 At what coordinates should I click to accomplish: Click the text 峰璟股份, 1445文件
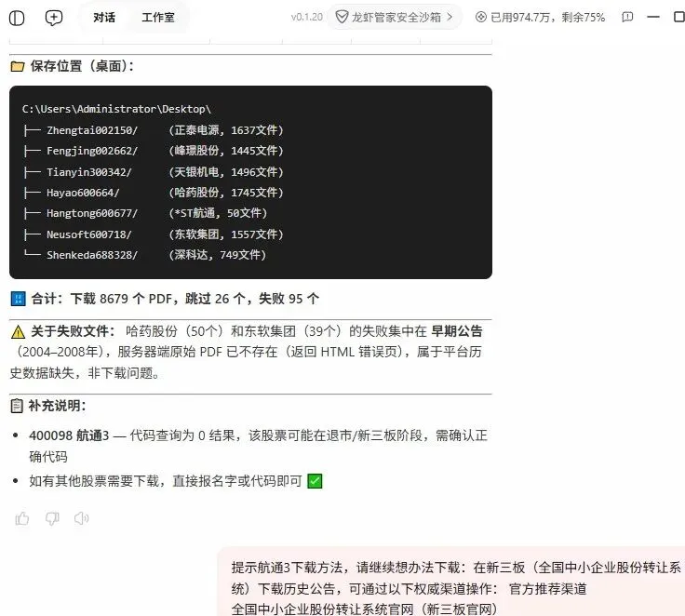click(226, 151)
